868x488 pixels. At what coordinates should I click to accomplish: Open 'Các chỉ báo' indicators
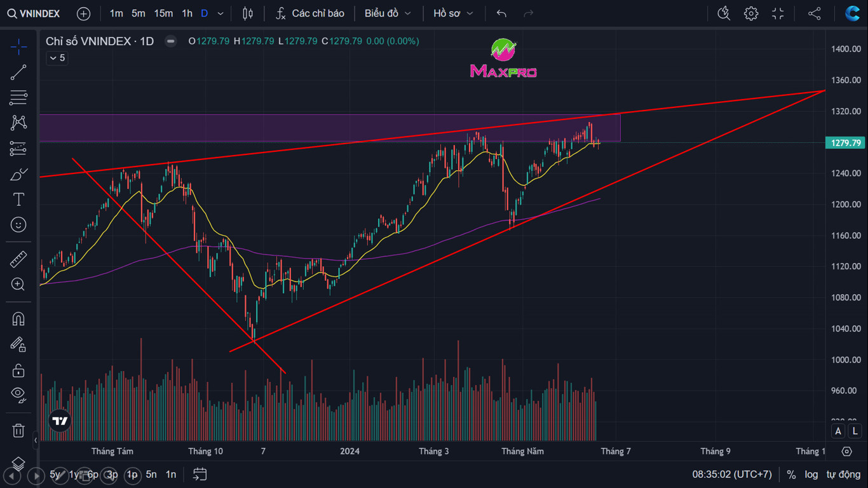tap(310, 13)
